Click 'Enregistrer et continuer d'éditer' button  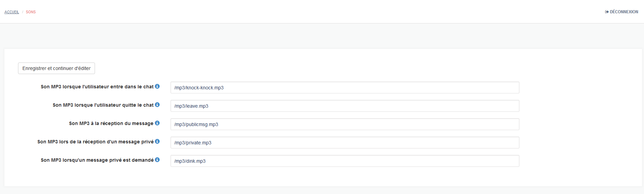pyautogui.click(x=57, y=68)
